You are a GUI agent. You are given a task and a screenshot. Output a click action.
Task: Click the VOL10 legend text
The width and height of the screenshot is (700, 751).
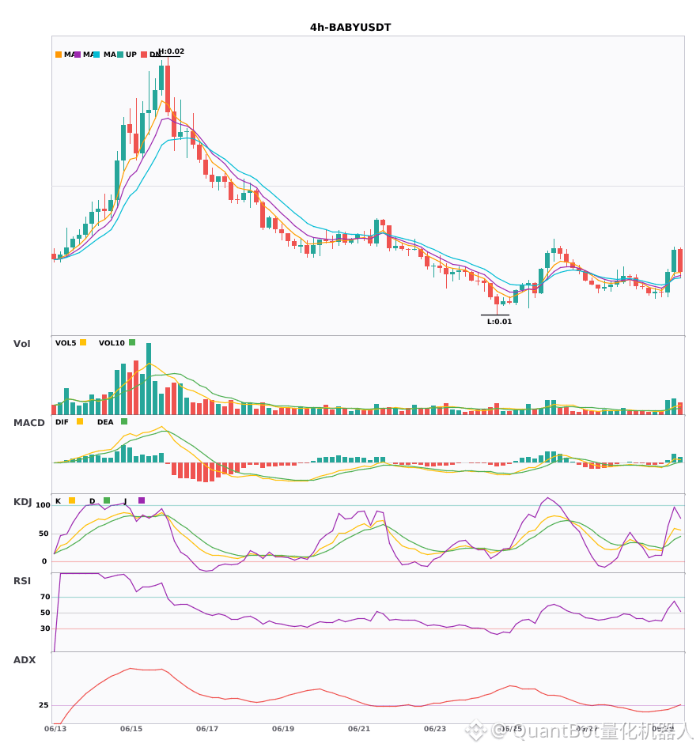(x=112, y=343)
